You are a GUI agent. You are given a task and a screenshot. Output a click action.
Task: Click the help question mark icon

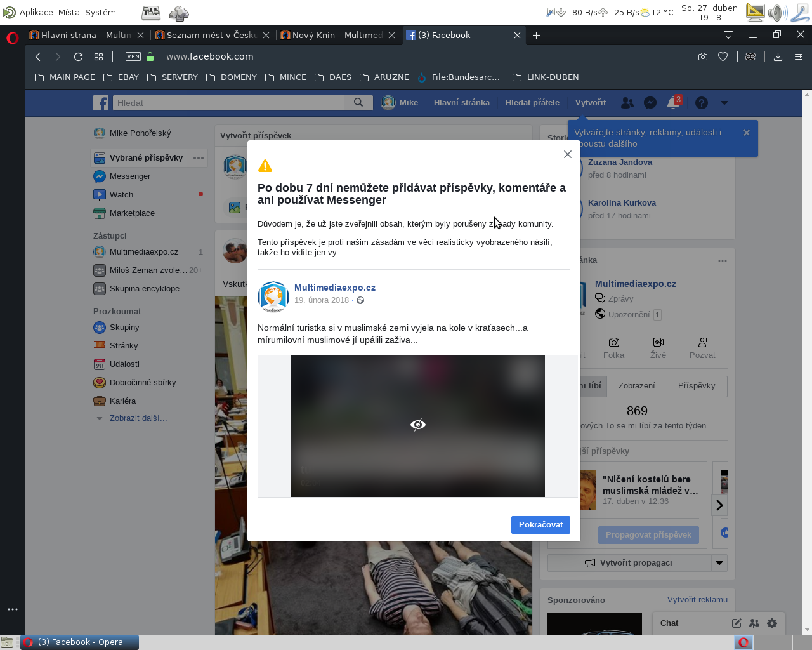[x=702, y=103]
